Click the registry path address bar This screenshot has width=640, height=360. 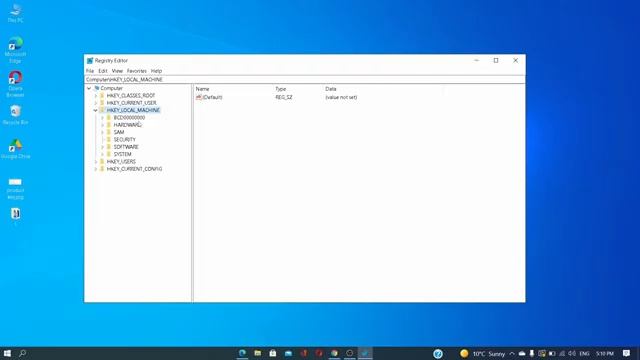click(x=304, y=80)
